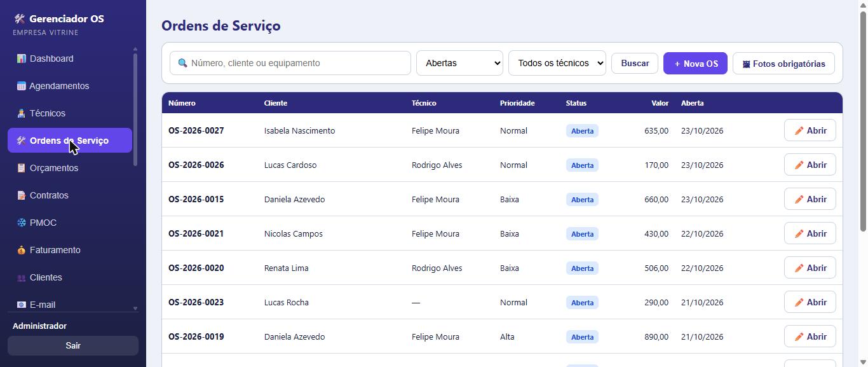Click Número column header

(x=182, y=103)
